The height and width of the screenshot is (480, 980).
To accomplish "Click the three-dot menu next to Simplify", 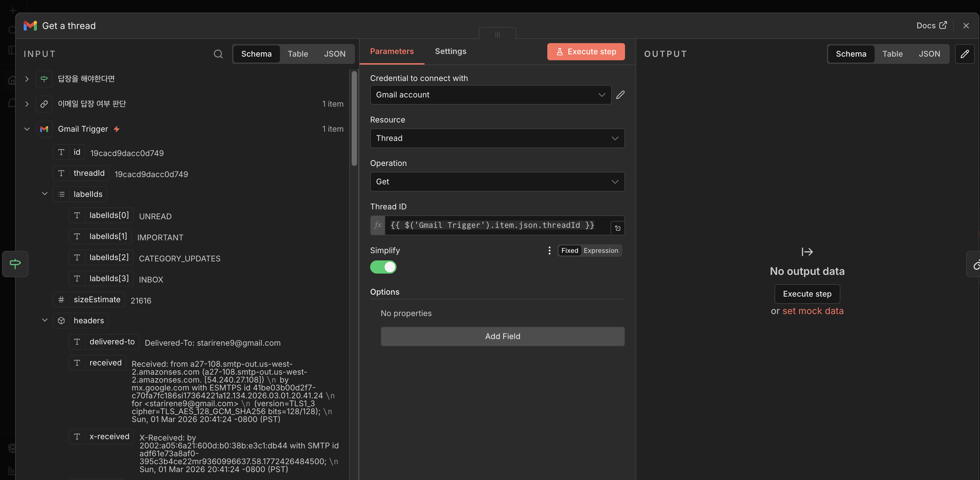I will (x=549, y=250).
